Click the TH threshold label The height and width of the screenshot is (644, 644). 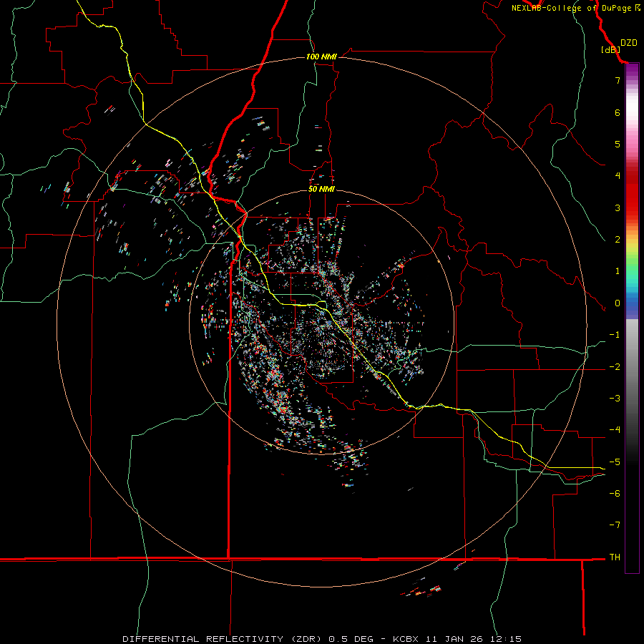coord(615,557)
